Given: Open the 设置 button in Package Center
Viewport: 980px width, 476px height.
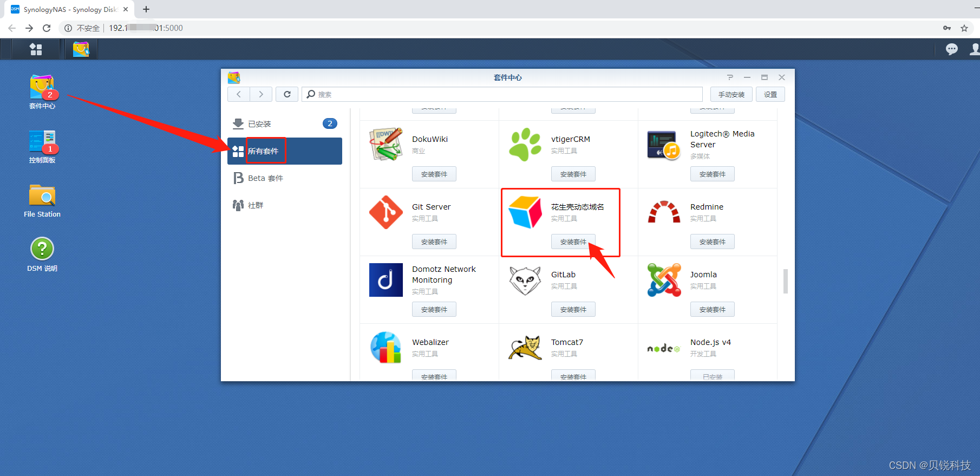Looking at the screenshot, I should click(x=770, y=94).
